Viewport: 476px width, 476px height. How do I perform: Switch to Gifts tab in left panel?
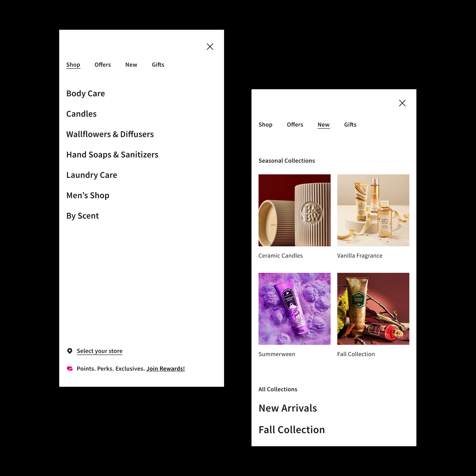[x=158, y=65]
